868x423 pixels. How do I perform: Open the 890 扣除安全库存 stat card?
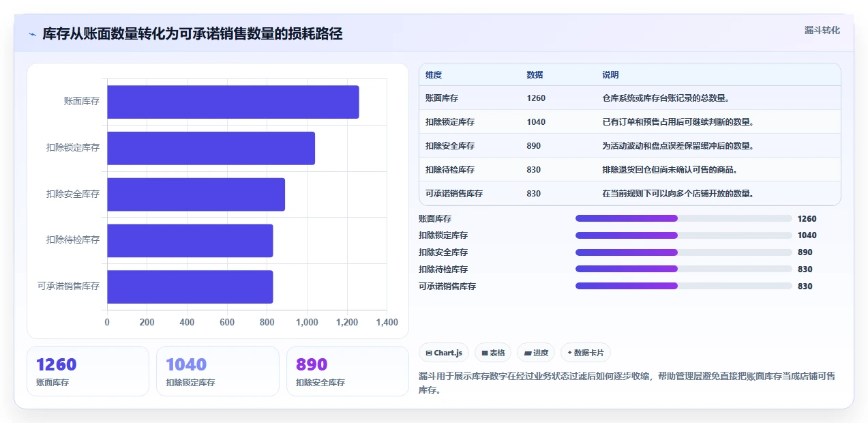pyautogui.click(x=348, y=371)
